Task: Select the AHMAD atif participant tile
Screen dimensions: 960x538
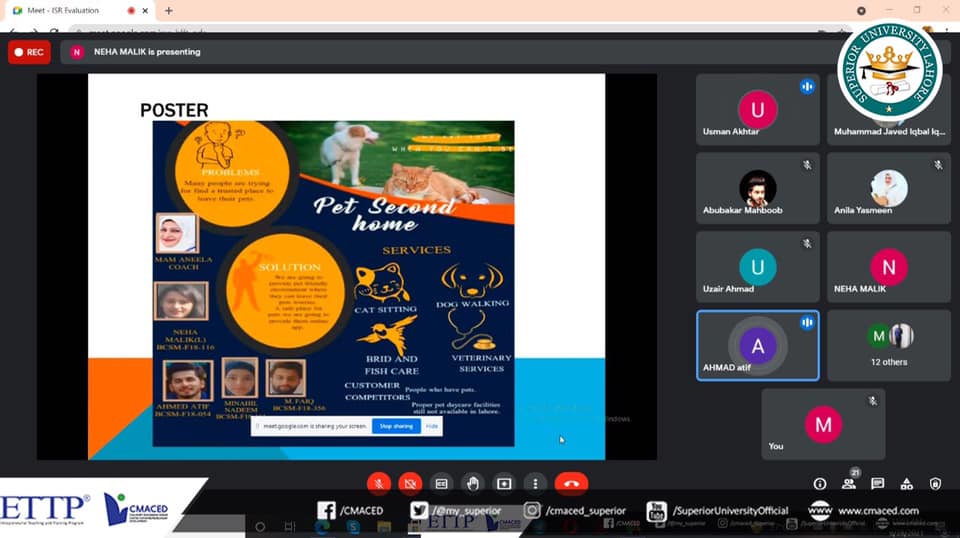Action: 757,345
